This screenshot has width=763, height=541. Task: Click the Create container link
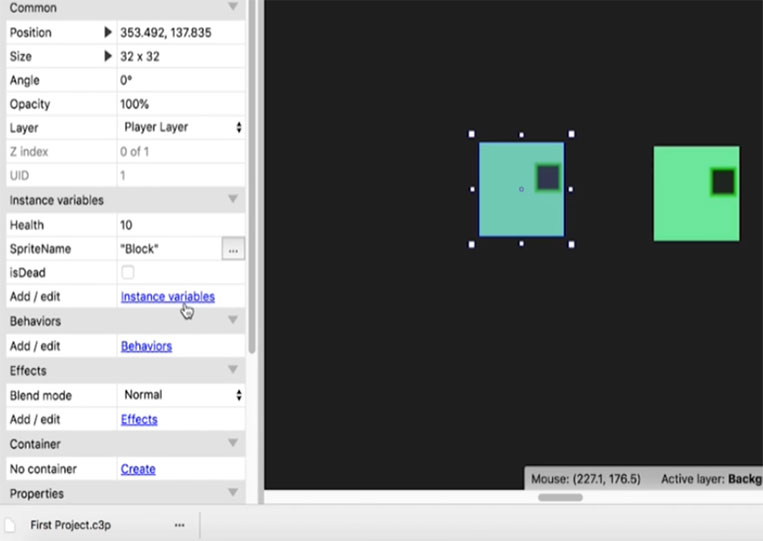[138, 469]
